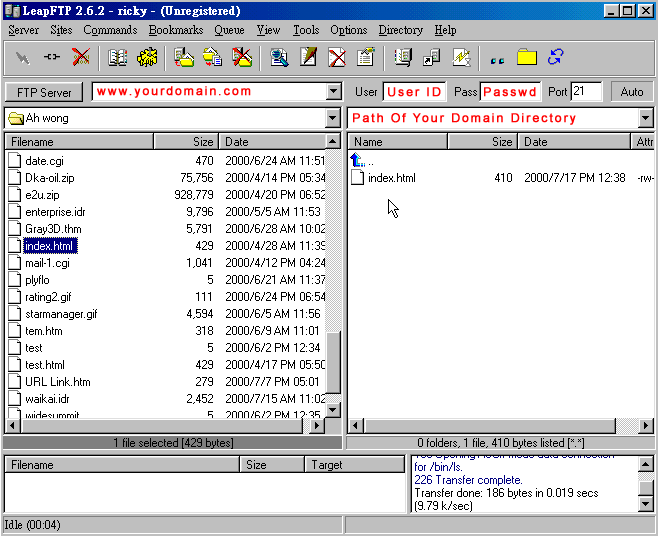Expand the remote domain directory path dropdown
This screenshot has height=536, width=658.
click(x=645, y=118)
